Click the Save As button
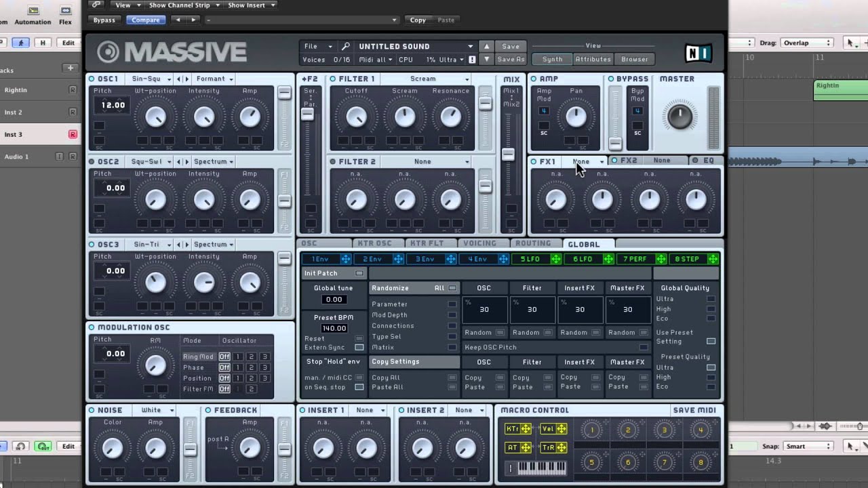Viewport: 868px width, 488px height. tap(511, 59)
